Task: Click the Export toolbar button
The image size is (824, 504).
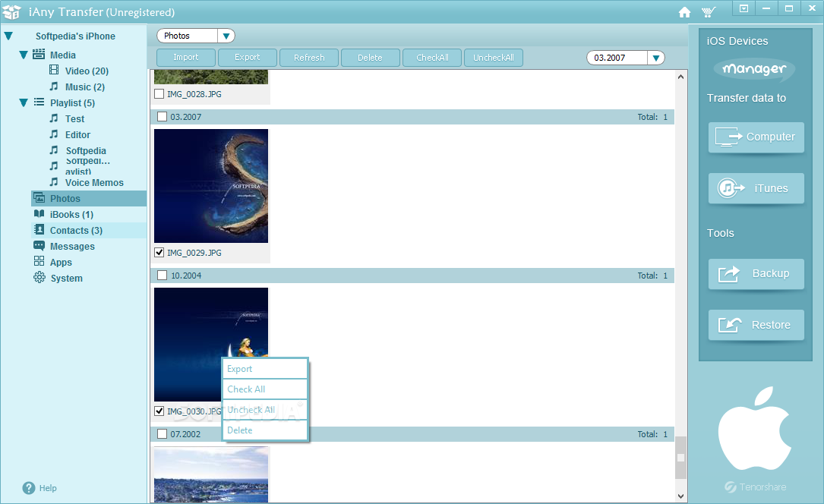Action: pyautogui.click(x=248, y=57)
